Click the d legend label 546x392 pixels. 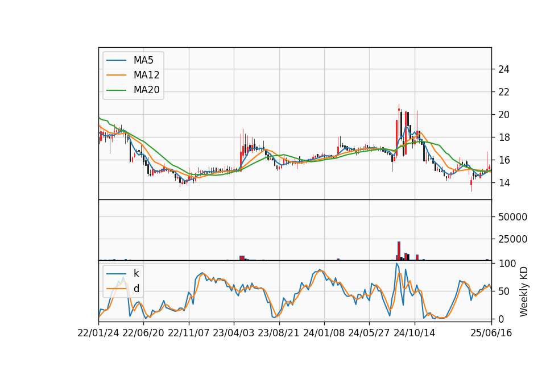136,289
